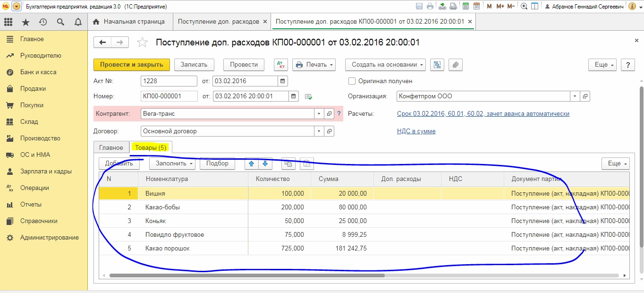The height and width of the screenshot is (293, 644).
Task: Click the Дт/Кт postings icon button
Action: pyautogui.click(x=281, y=65)
